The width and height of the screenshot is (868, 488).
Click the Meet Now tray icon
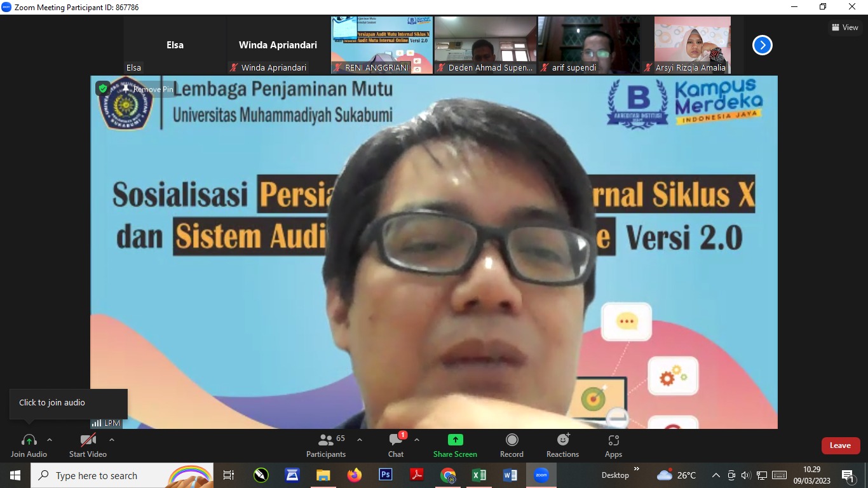click(x=731, y=475)
